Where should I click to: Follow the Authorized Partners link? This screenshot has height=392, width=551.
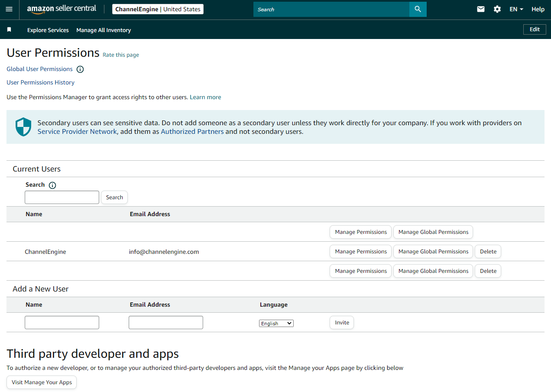[192, 132]
